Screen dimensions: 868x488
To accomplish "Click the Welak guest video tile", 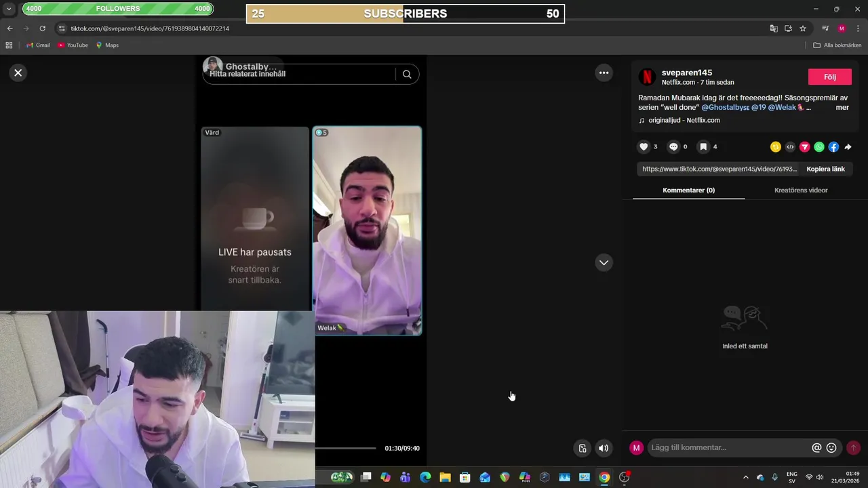I will click(x=367, y=230).
